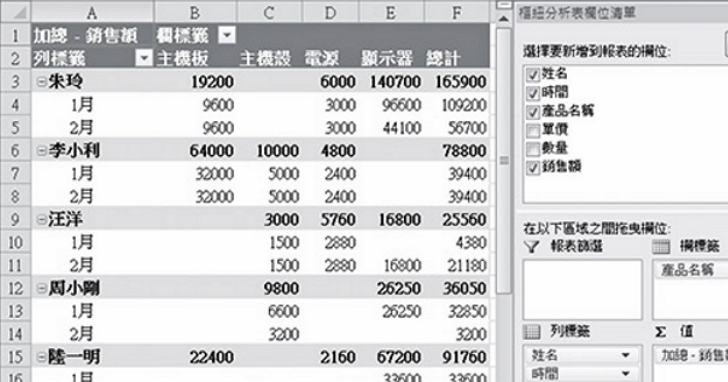The image size is (728, 382).
Task: Open the 列標籤 filter dropdown
Action: click(x=144, y=58)
